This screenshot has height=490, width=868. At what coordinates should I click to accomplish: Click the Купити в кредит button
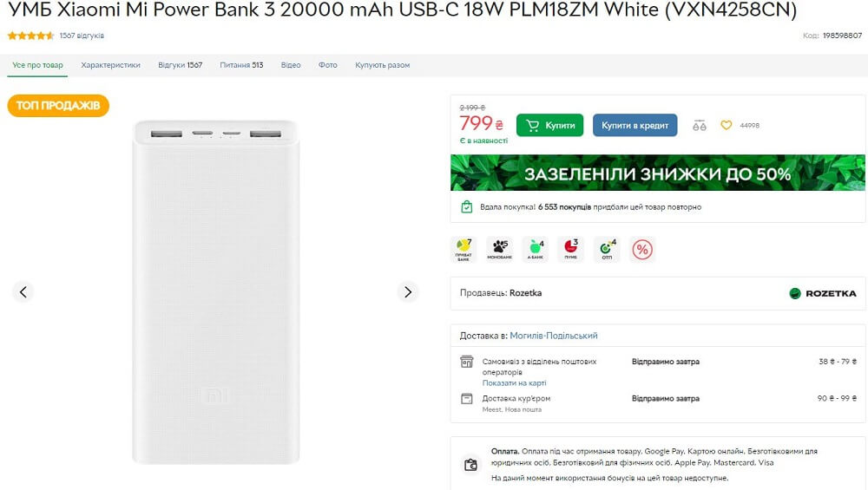(635, 126)
